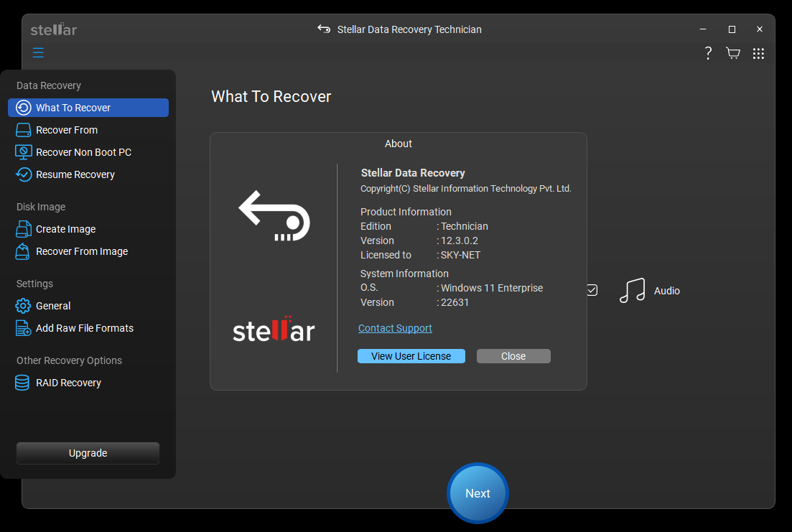
Task: Click the Stellar Data Recovery heading
Action: [413, 173]
